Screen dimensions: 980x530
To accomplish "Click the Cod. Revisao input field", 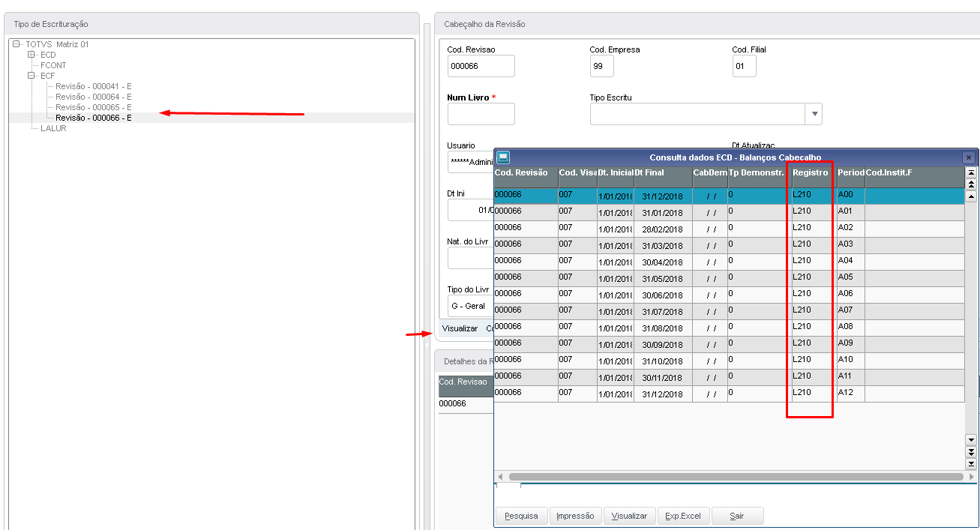I will 481,66.
